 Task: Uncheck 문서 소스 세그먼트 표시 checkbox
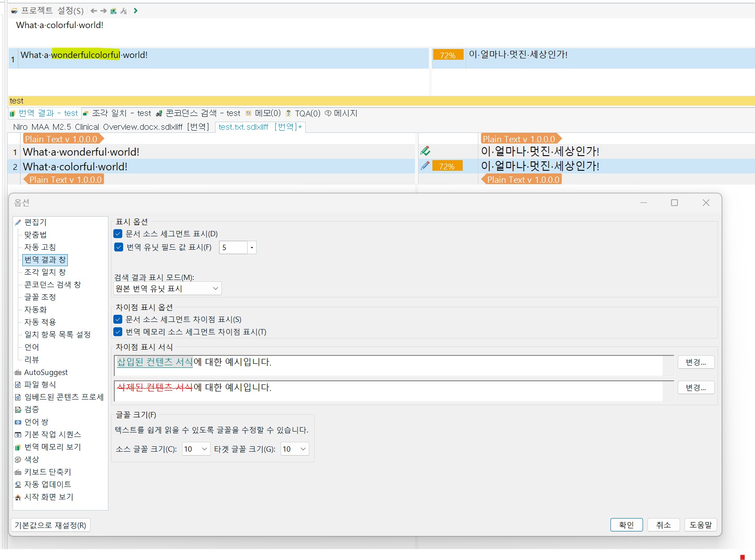tap(118, 234)
